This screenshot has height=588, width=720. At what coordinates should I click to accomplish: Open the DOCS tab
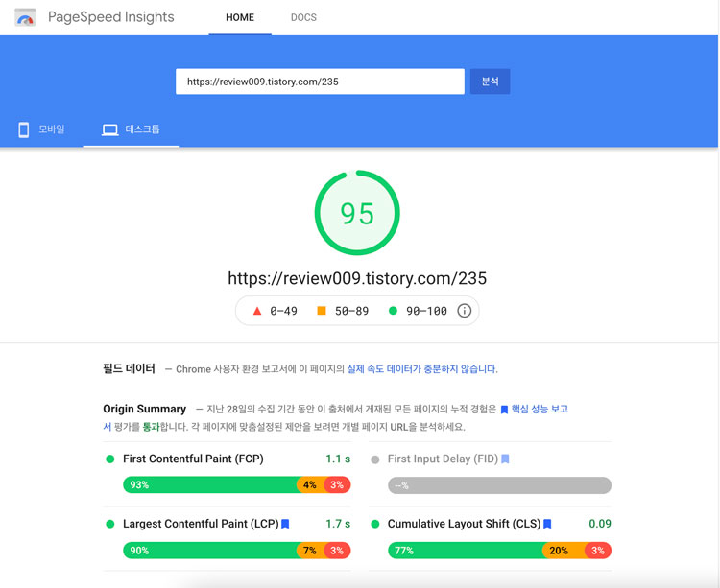click(x=303, y=17)
